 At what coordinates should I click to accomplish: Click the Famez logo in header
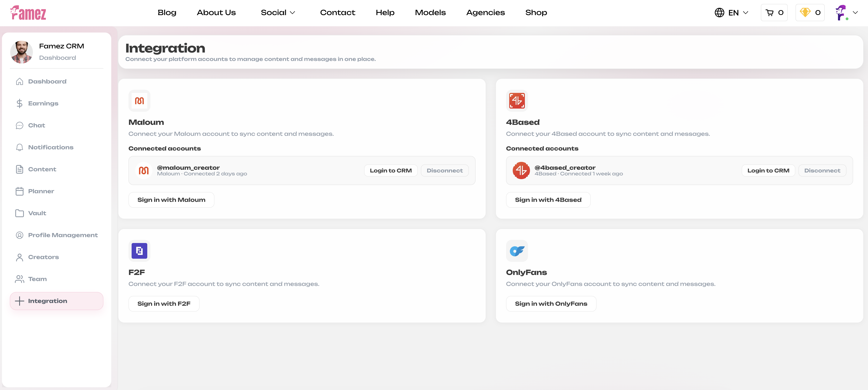tap(28, 13)
